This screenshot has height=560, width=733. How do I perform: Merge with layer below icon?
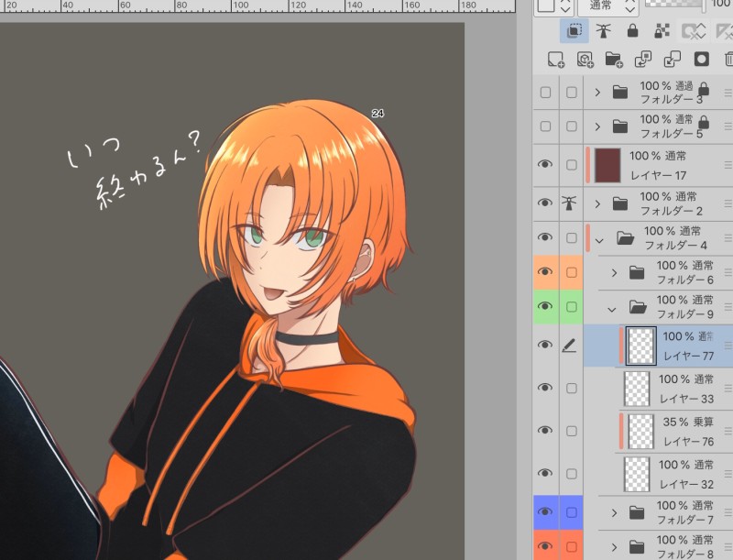(x=673, y=60)
